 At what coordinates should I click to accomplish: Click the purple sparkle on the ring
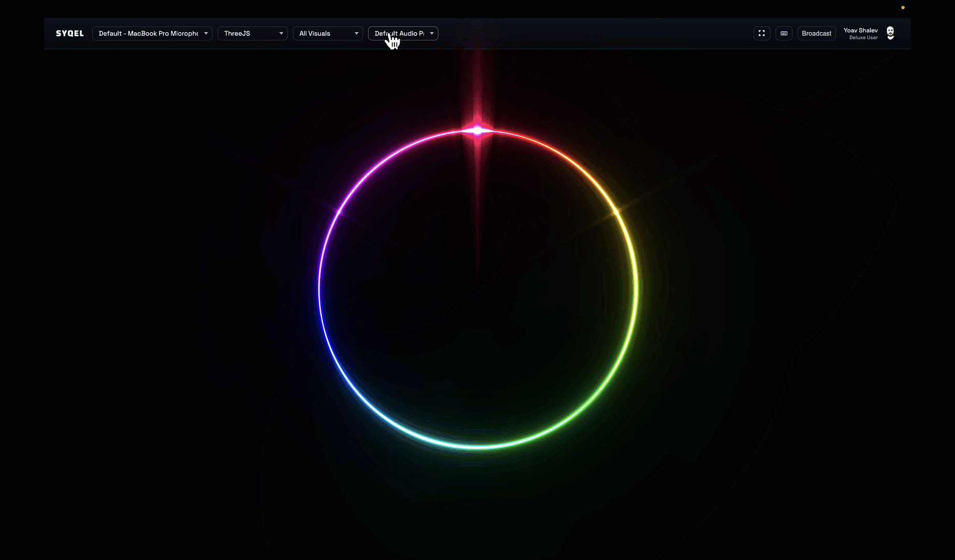click(340, 212)
